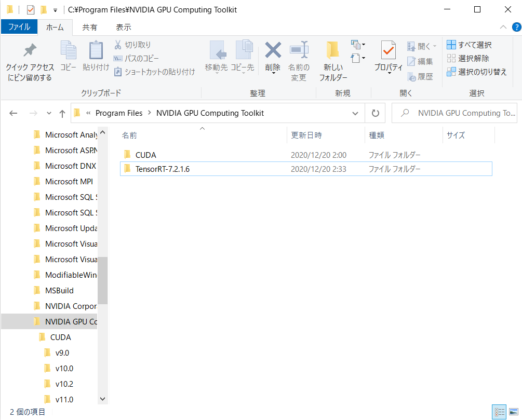Click the navigation pane scroll up arrow

(102, 132)
